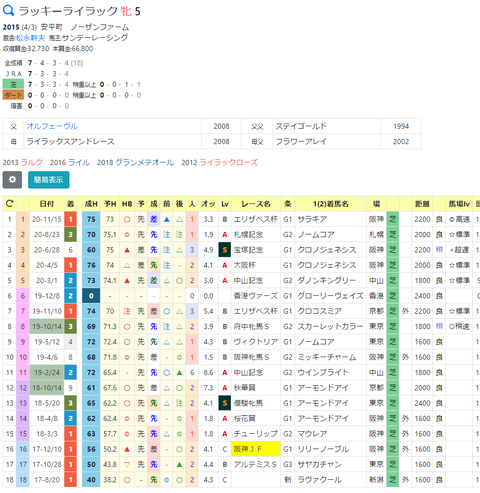
Task: Click the red 1 finish badge for 20-11/15
Action: 70,219
